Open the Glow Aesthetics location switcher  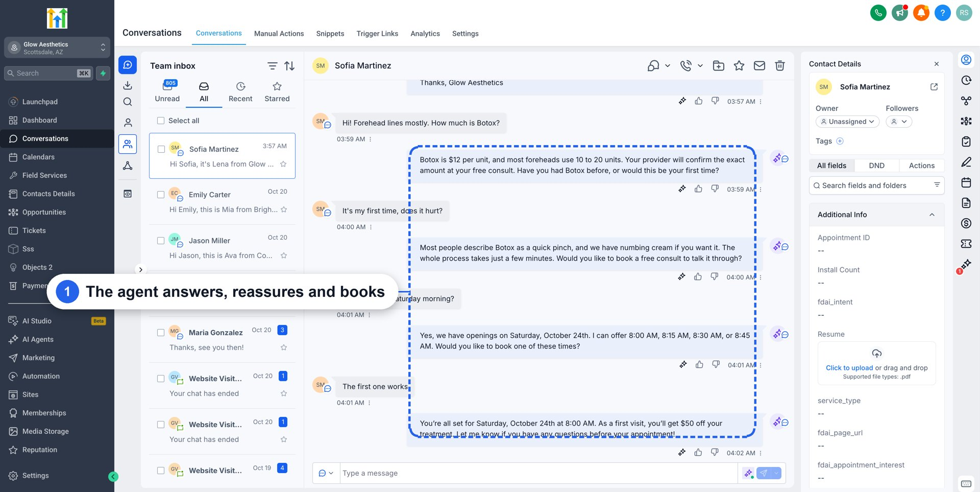tap(57, 48)
